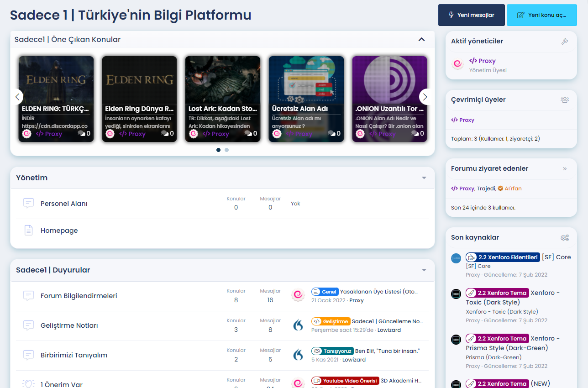Open the Forum Bilgilendirmeleri forum
Screen dimensions: 588x388
pos(79,296)
